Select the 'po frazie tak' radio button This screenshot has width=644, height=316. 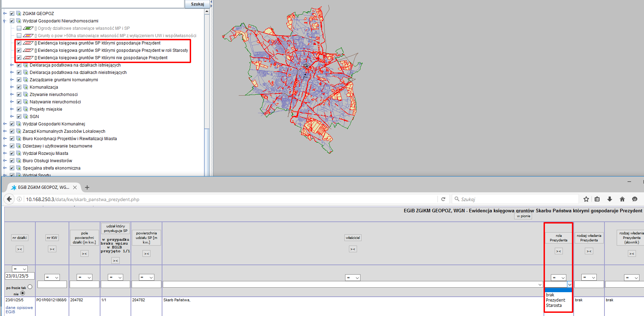pos(30,287)
